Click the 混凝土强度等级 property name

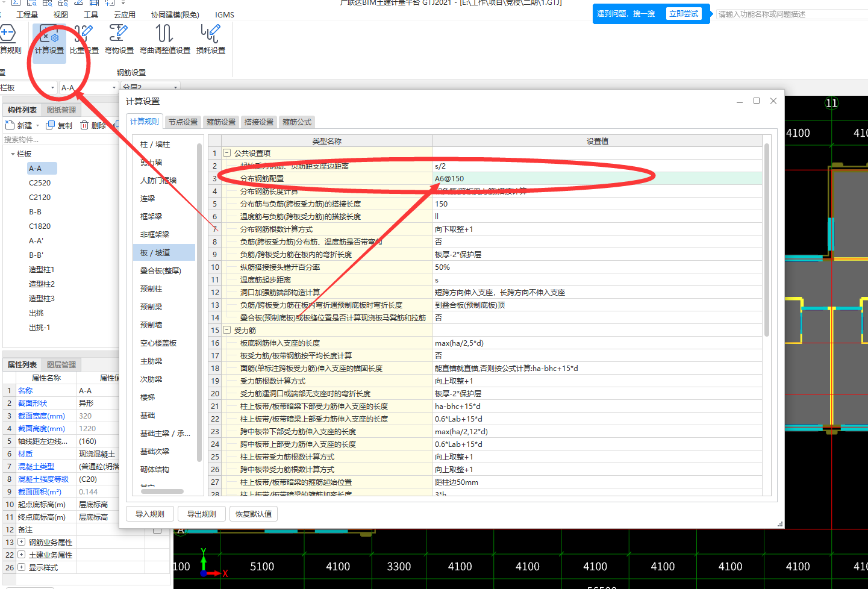(43, 479)
